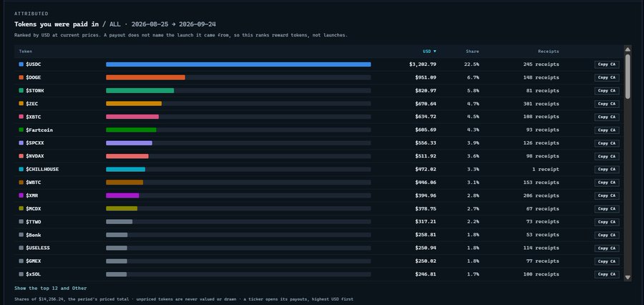Click the $472.02 USD value
This screenshot has height=305, width=644.
pyautogui.click(x=426, y=170)
